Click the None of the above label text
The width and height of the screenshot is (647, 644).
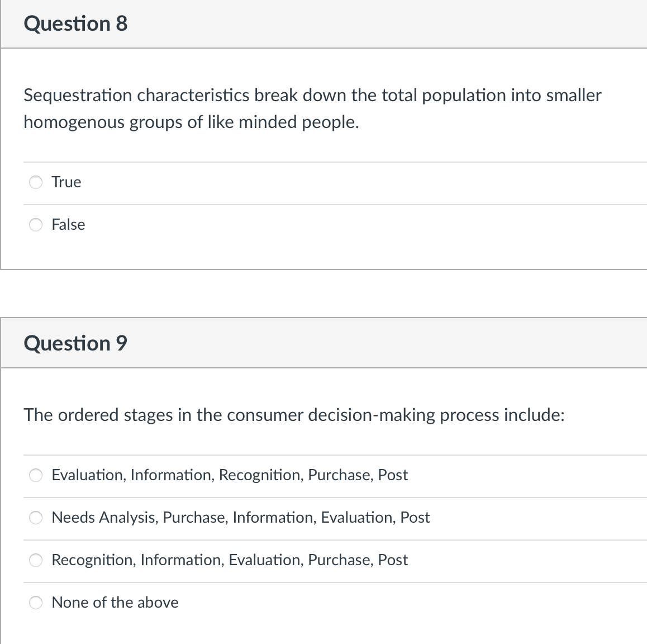115,603
